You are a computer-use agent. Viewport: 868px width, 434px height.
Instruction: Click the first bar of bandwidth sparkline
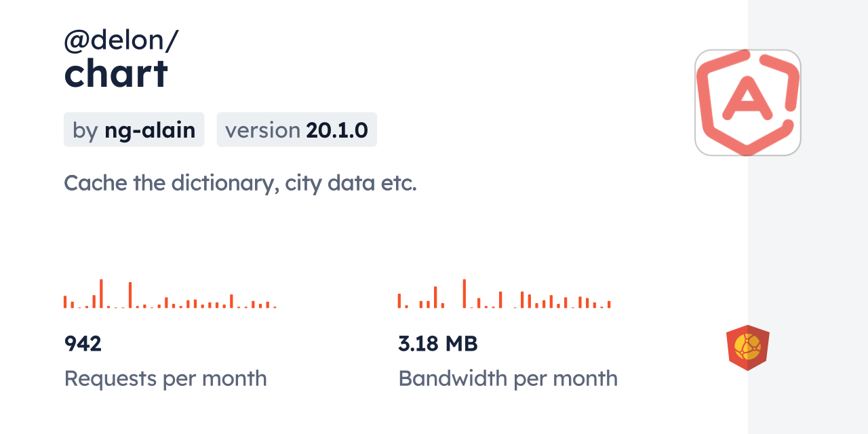(x=399, y=300)
